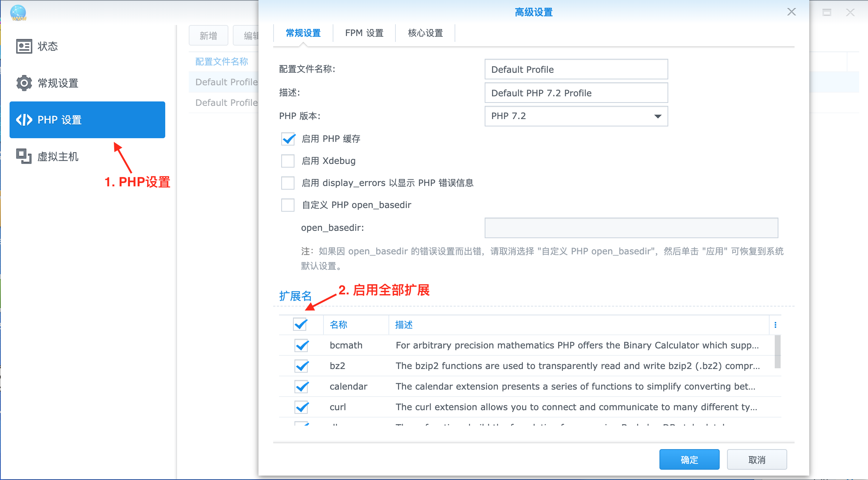Viewport: 868px width, 480px height.
Task: Open the 虚拟主机 sidebar item
Action: click(87, 157)
